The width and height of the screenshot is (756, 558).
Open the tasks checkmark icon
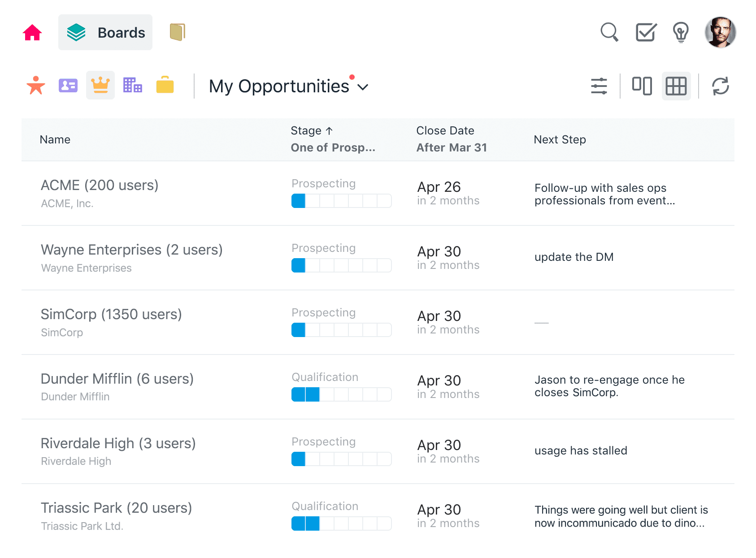coord(646,32)
